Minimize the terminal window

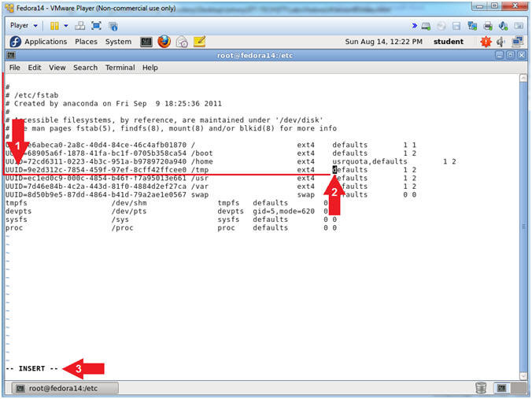[499, 55]
